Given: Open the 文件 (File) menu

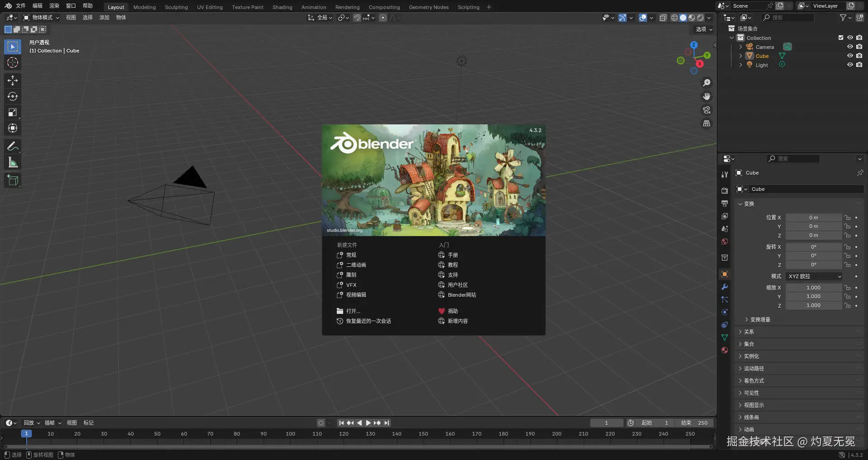Looking at the screenshot, I should (x=21, y=6).
